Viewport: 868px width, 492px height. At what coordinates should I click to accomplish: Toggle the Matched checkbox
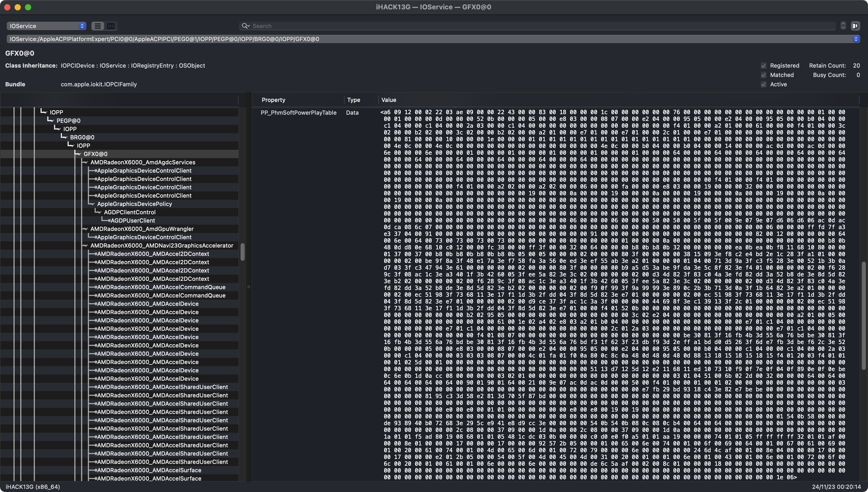click(764, 75)
